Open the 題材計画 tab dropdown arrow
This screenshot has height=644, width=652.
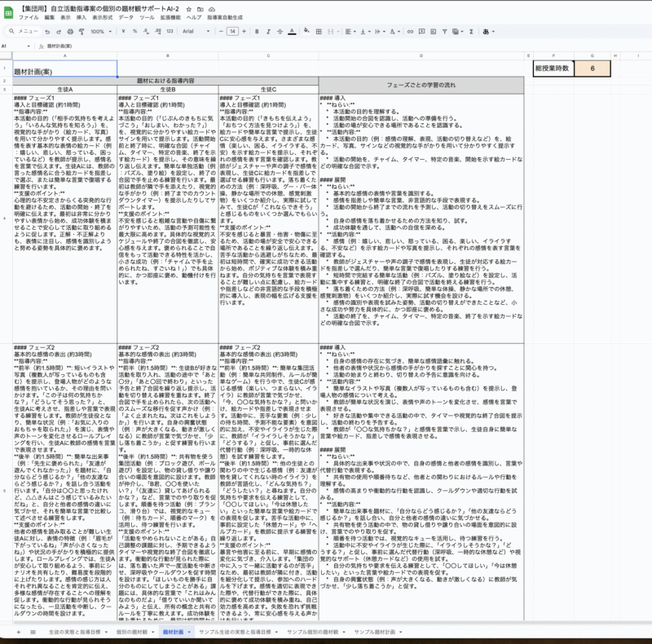pos(189,632)
